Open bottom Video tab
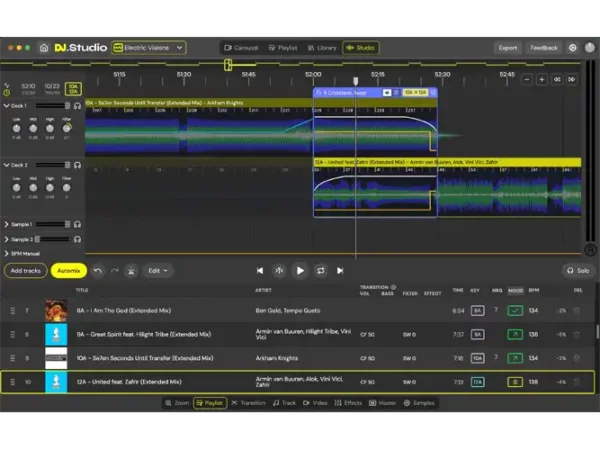Screen dimensions: 600x450 click(x=315, y=403)
